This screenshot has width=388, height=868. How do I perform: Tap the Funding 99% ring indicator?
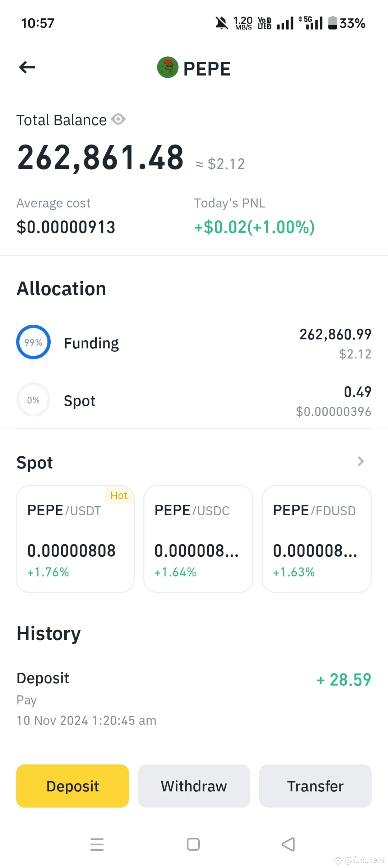[33, 342]
